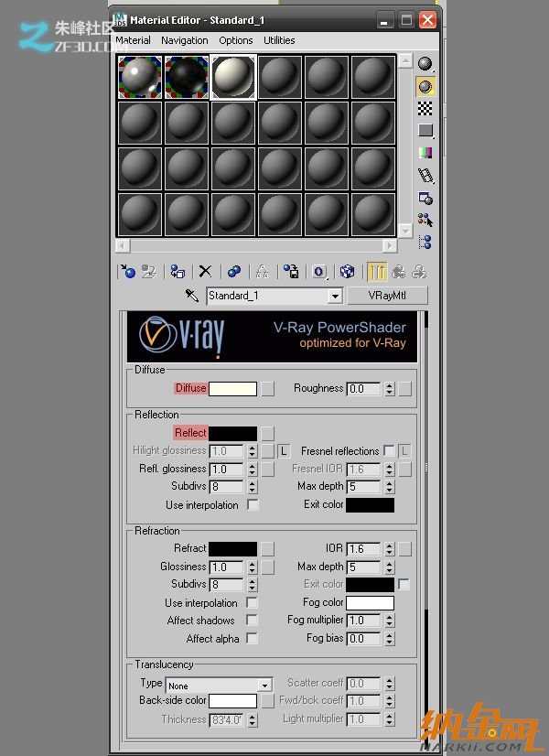Click the Make Preview film icon
Viewport: 549px width, 756px height.
[x=425, y=176]
